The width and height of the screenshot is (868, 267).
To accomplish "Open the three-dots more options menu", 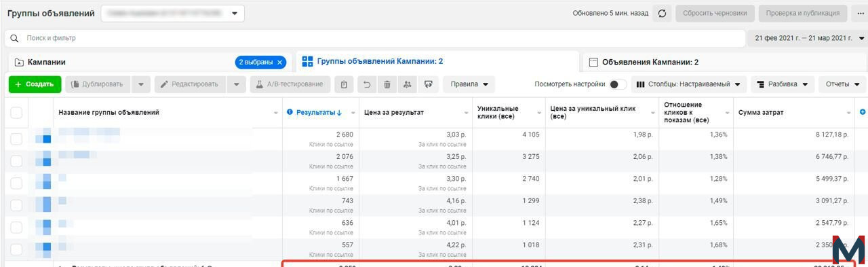I will 860,13.
